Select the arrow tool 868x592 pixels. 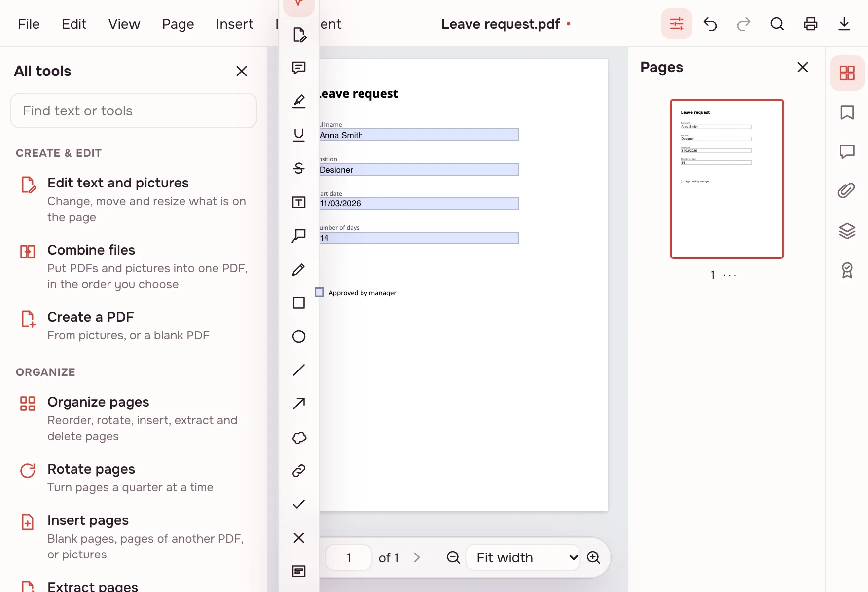coord(299,404)
